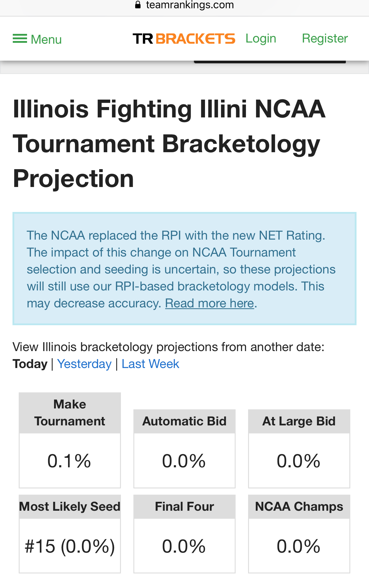The width and height of the screenshot is (369, 588).
Task: Tap the Most Likely Seed value
Action: 70,546
